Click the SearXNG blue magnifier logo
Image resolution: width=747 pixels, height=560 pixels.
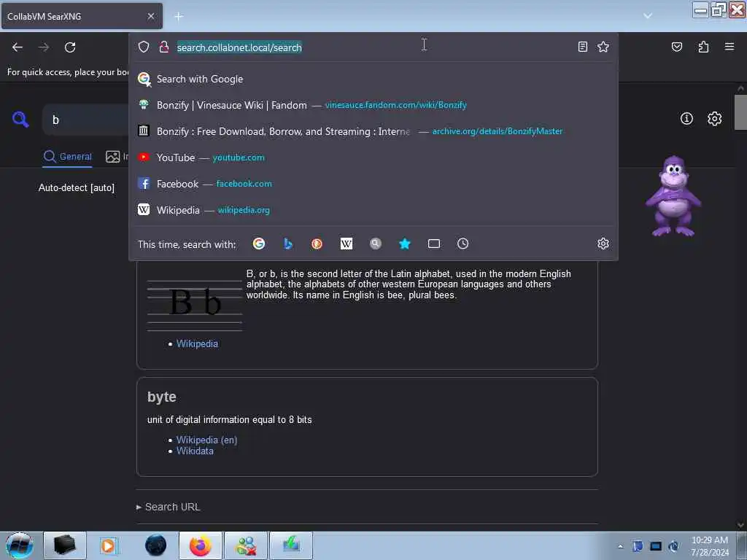pos(20,119)
